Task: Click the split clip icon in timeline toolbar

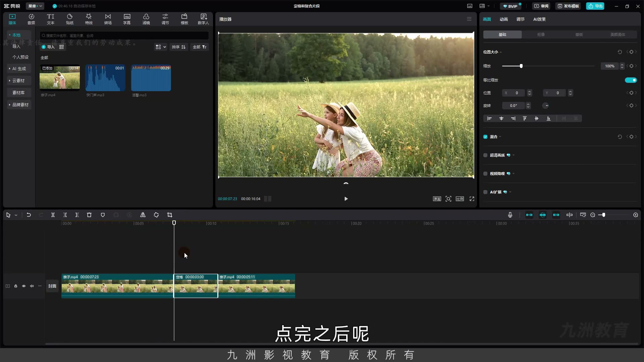Action: [x=53, y=215]
